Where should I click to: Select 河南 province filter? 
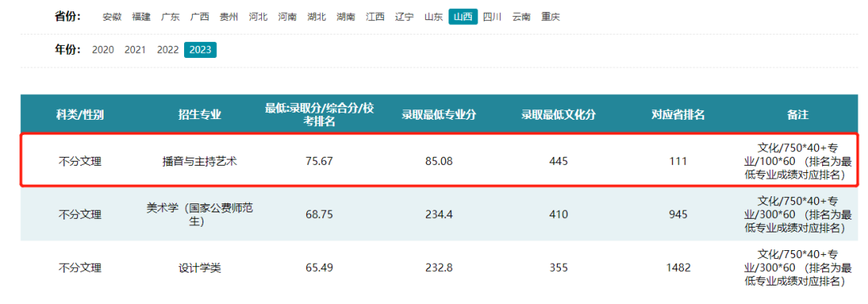(x=287, y=17)
